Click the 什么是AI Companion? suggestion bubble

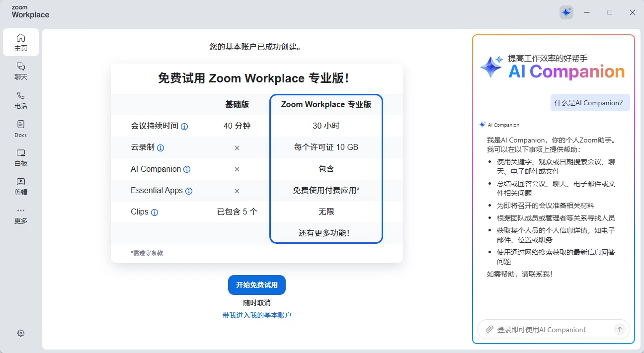(x=590, y=103)
